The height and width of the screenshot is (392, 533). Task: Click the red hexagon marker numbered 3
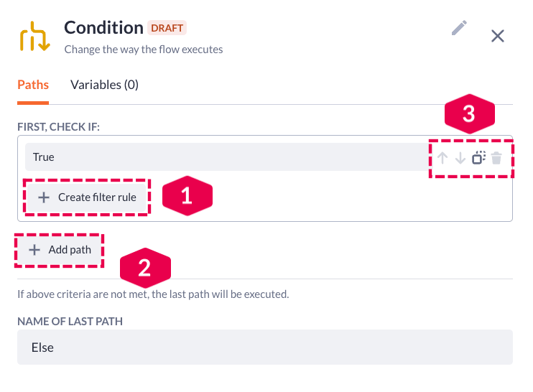[x=469, y=114]
